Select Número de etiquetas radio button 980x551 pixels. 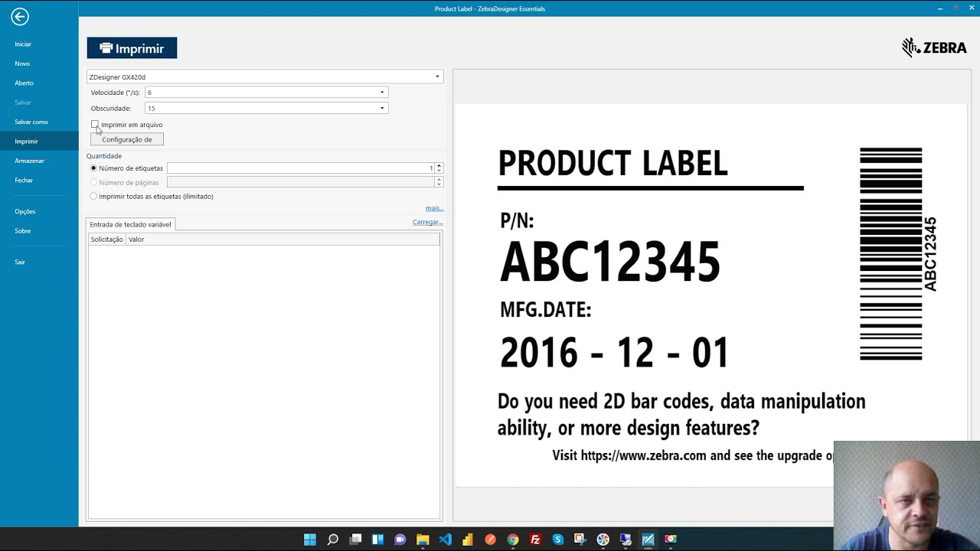(93, 168)
